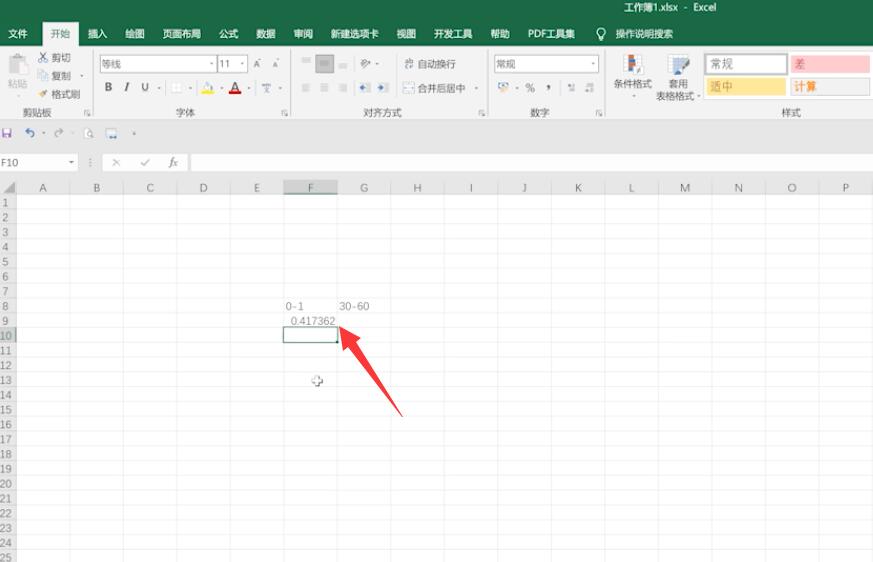The image size is (873, 562).
Task: Toggle right horizontal alignment
Action: 343,87
